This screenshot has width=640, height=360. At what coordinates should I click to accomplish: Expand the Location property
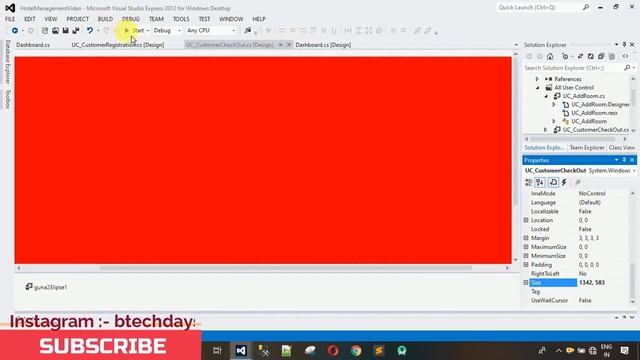(x=526, y=220)
